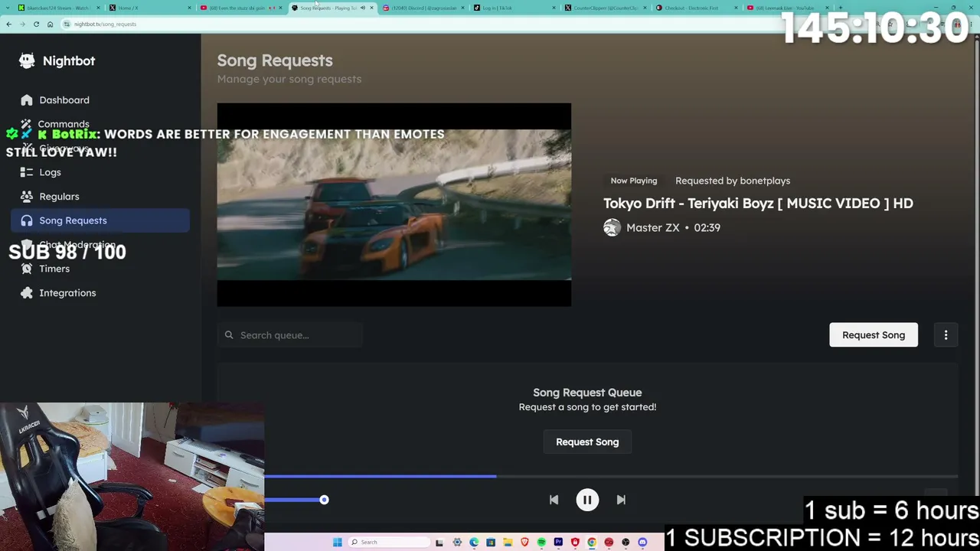Click the song title Tokyo Drift - Teriyaki Boyz
The image size is (980, 551).
tap(758, 204)
